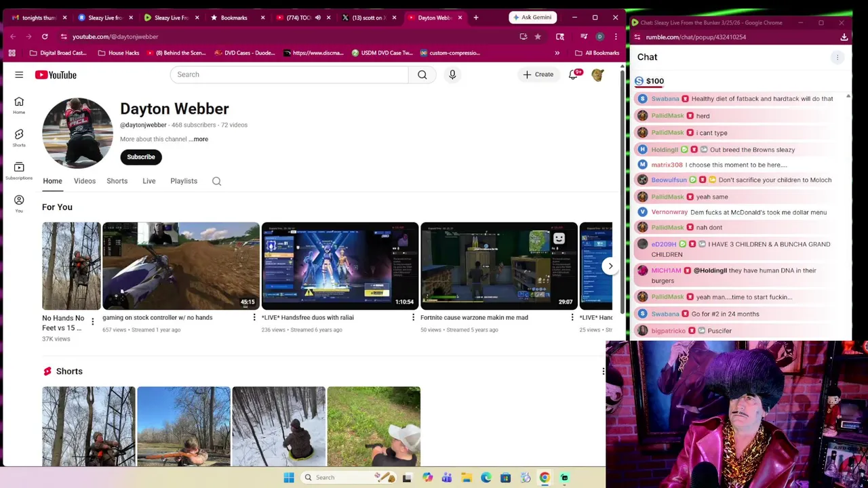868x488 pixels.
Task: Search within Dayton Webber's channel
Action: click(x=216, y=181)
